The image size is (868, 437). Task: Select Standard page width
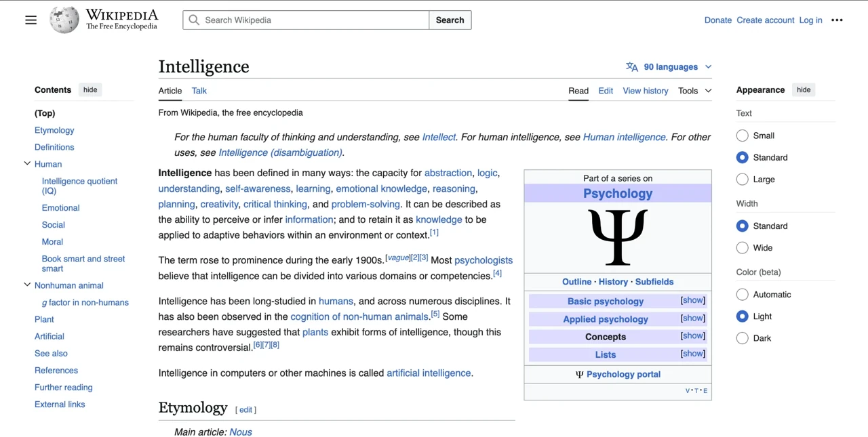743,226
